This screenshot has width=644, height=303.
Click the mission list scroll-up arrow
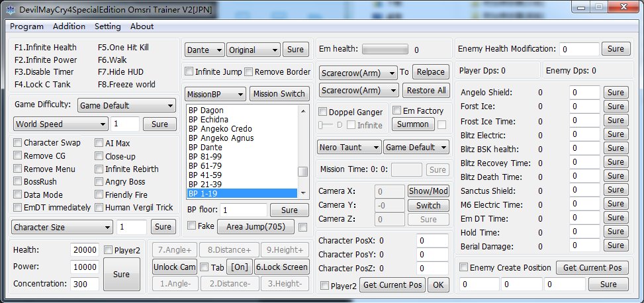pos(303,111)
